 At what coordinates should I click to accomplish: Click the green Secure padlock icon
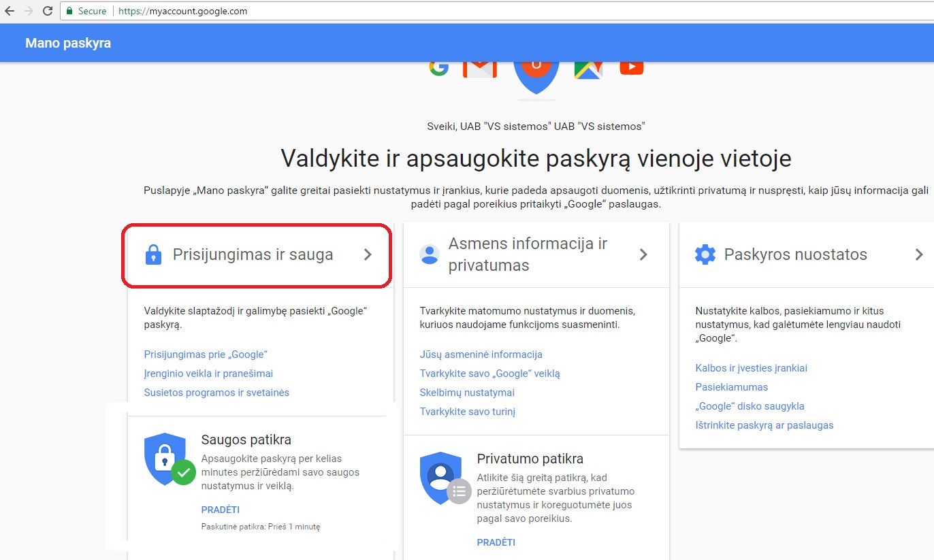coord(69,11)
